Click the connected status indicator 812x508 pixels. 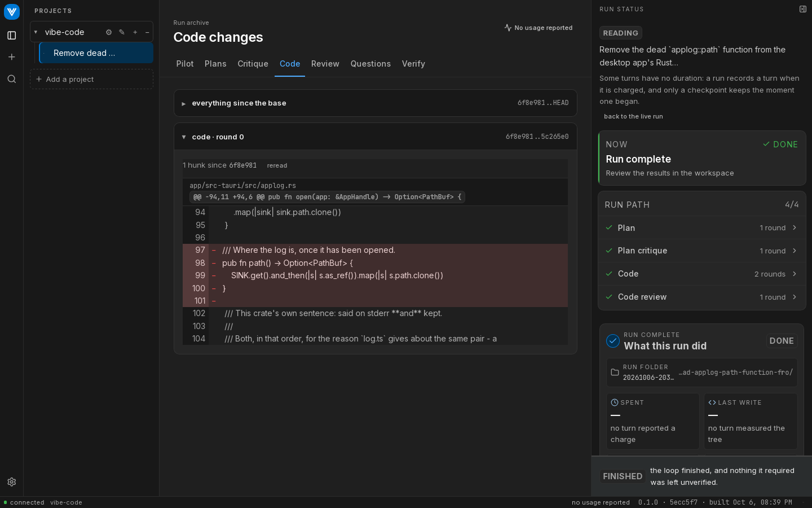24,502
